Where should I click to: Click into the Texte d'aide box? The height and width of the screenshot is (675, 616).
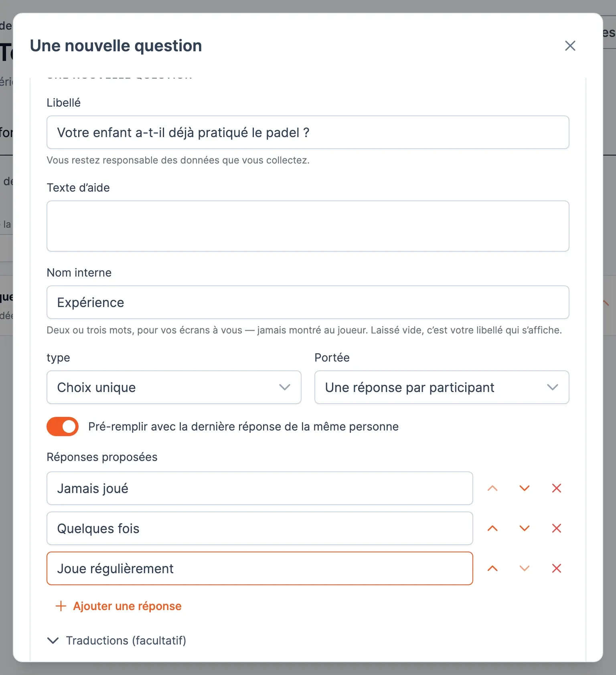308,226
